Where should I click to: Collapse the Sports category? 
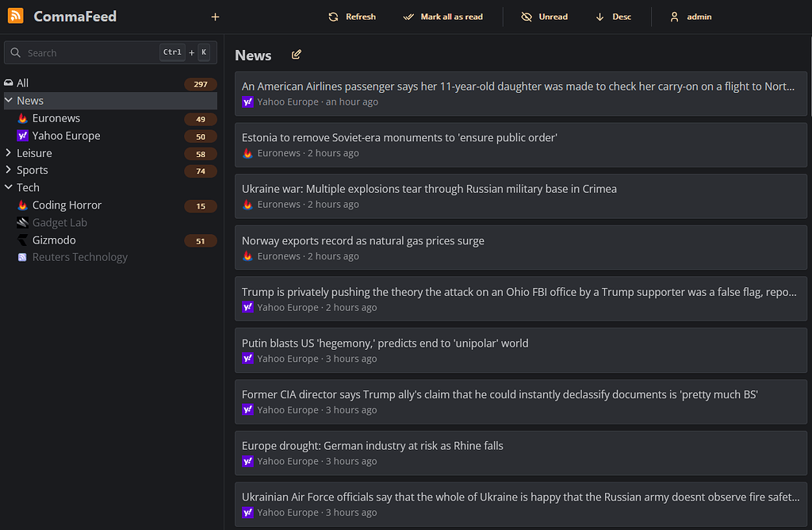pyautogui.click(x=7, y=170)
